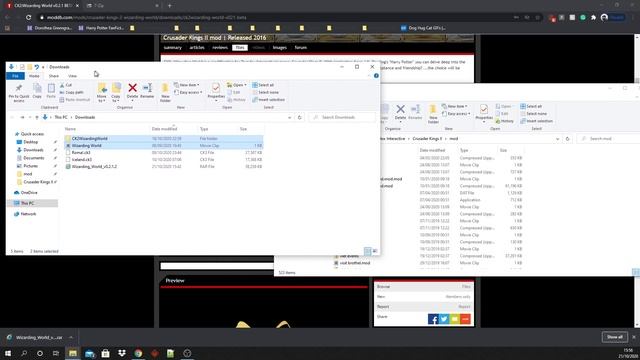Screen dimensions: 640x360
Task: Click New folder in Downloads ribbon
Action: 165,93
